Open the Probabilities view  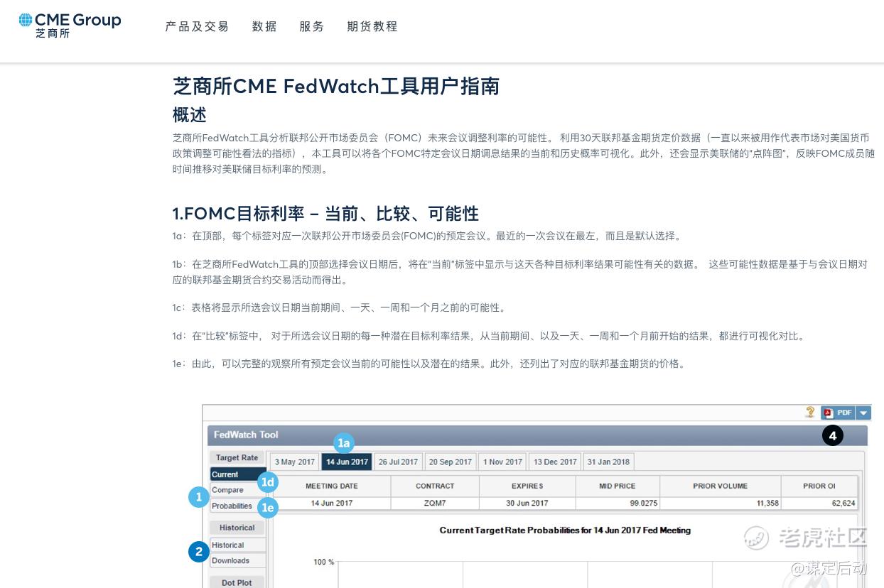tap(238, 506)
